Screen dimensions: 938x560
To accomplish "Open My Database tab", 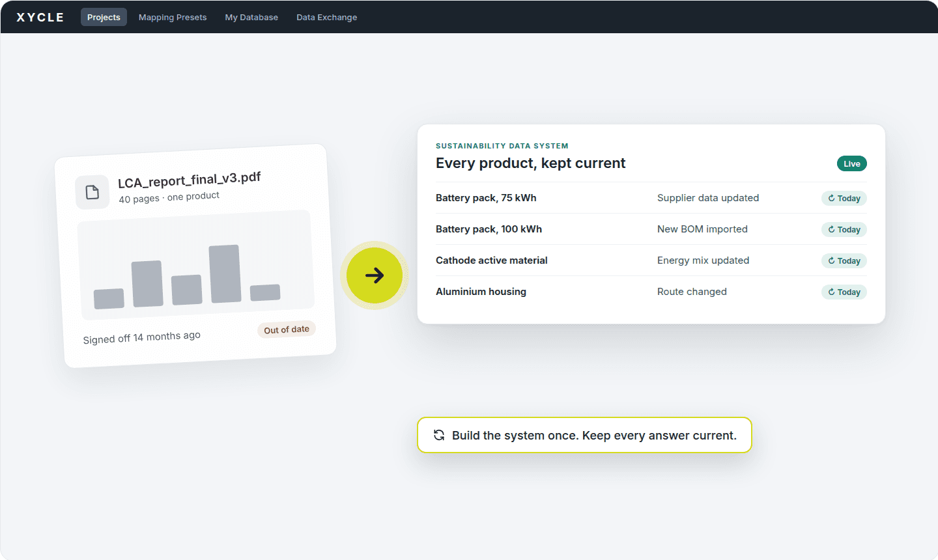I will [x=251, y=18].
